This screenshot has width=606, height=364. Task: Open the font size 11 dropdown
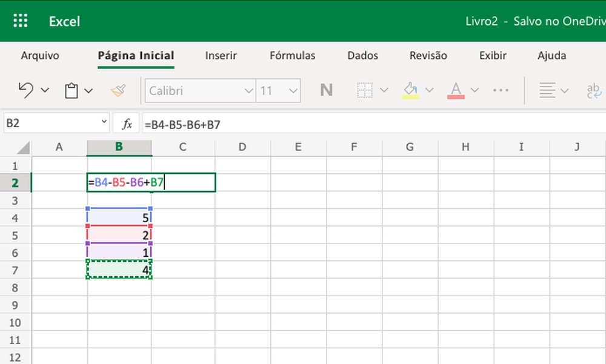pos(278,90)
